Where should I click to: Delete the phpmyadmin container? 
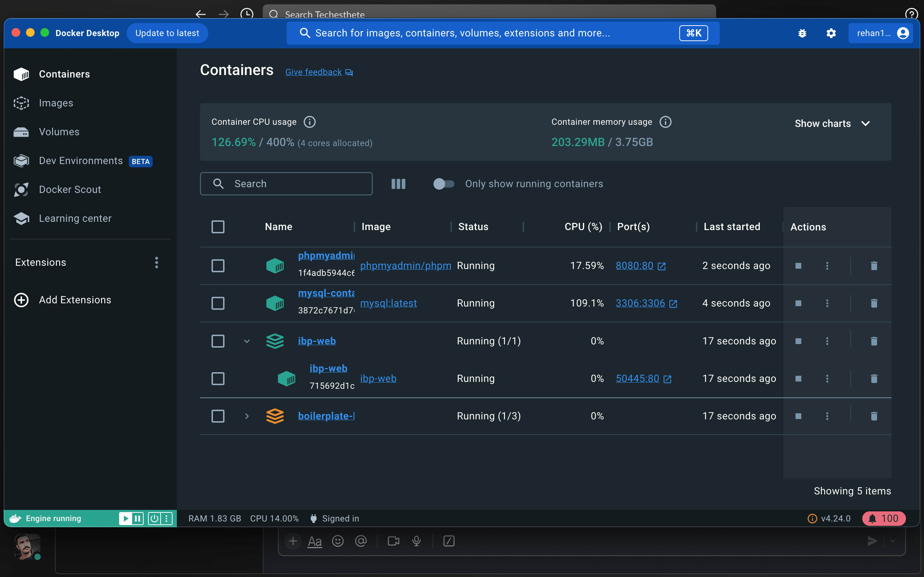pyautogui.click(x=873, y=266)
